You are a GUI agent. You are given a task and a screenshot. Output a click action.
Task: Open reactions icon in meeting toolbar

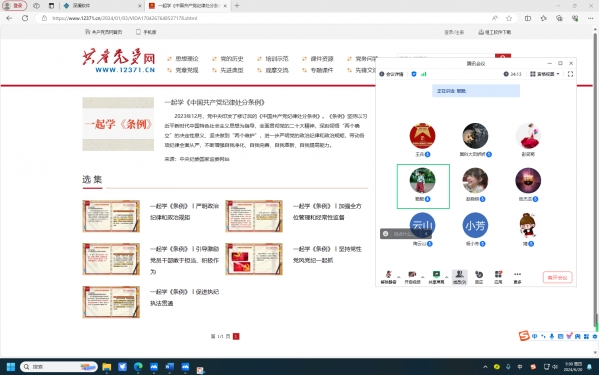pyautogui.click(x=479, y=277)
